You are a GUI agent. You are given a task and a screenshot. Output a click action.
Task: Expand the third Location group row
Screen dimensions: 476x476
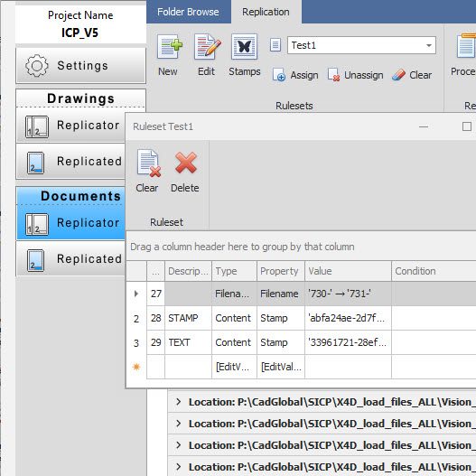(179, 445)
